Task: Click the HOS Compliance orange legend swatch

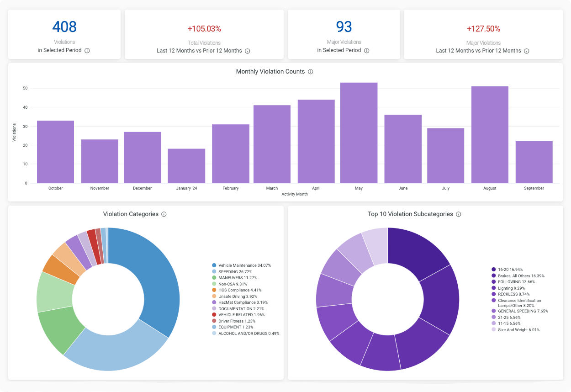Action: [x=214, y=290]
